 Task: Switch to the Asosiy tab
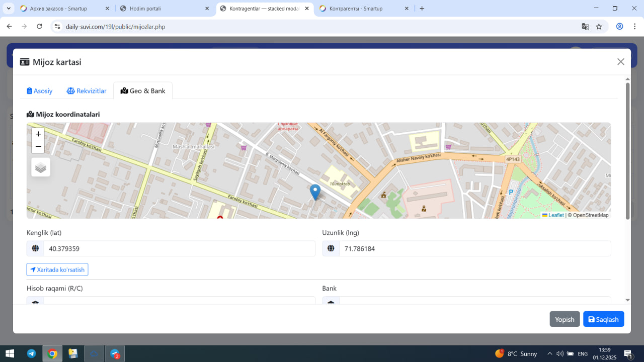[40, 91]
